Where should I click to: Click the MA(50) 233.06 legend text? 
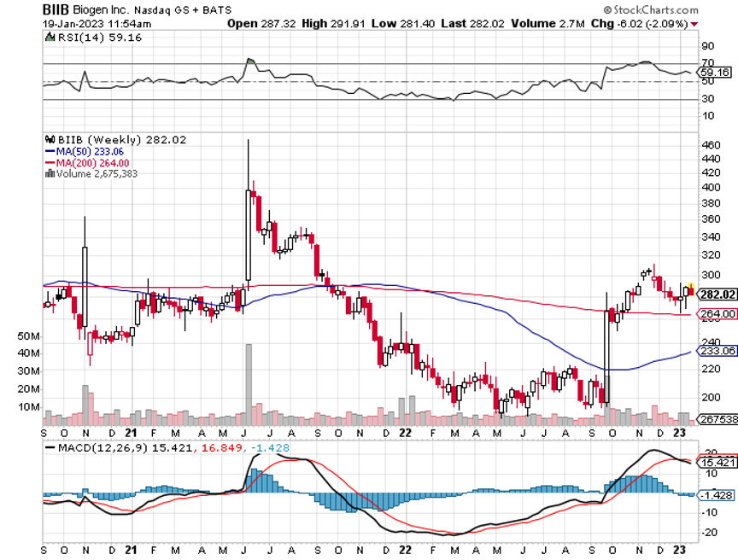(x=90, y=151)
